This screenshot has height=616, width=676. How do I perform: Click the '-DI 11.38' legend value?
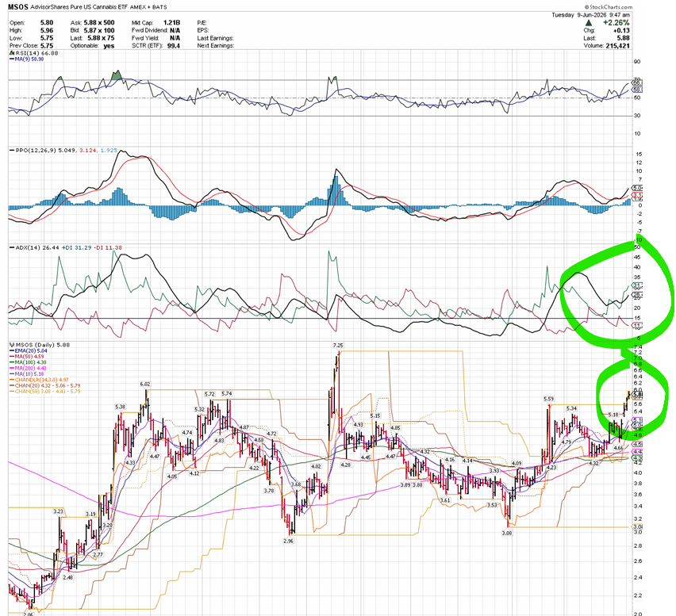[x=108, y=247]
